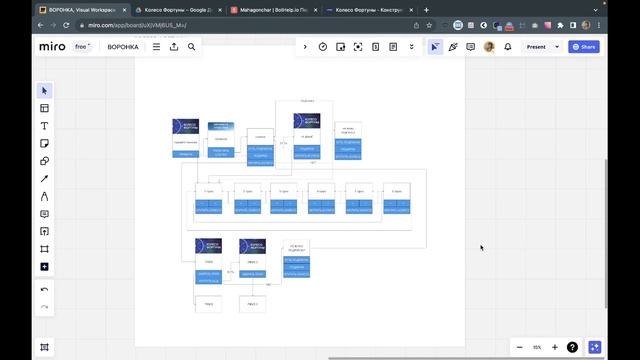
Task: Select the Shapes tool
Action: point(44,161)
